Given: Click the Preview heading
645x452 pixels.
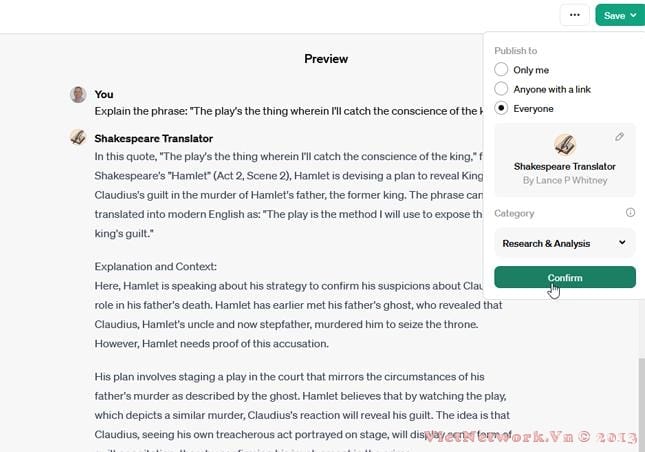Looking at the screenshot, I should [326, 59].
